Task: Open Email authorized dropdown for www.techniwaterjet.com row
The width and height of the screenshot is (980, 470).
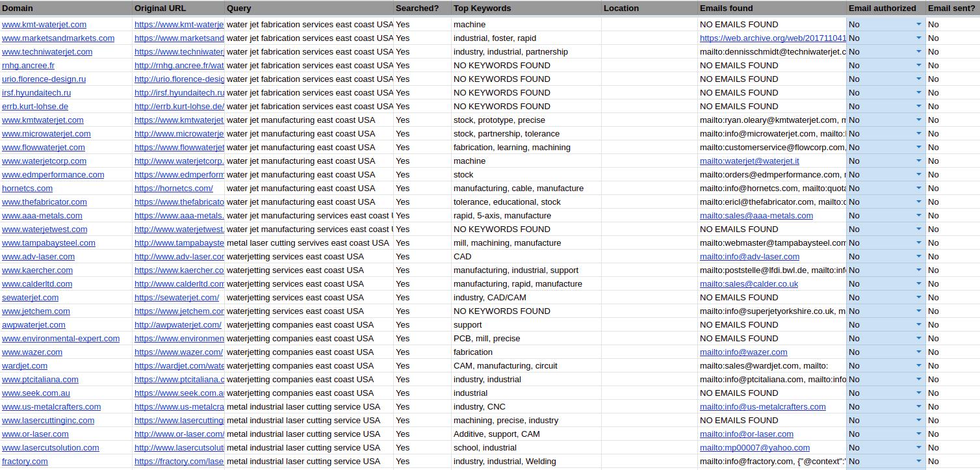Action: point(919,51)
